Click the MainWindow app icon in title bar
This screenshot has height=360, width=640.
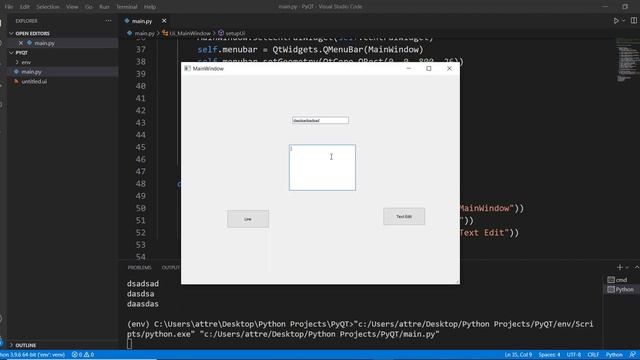pyautogui.click(x=187, y=69)
